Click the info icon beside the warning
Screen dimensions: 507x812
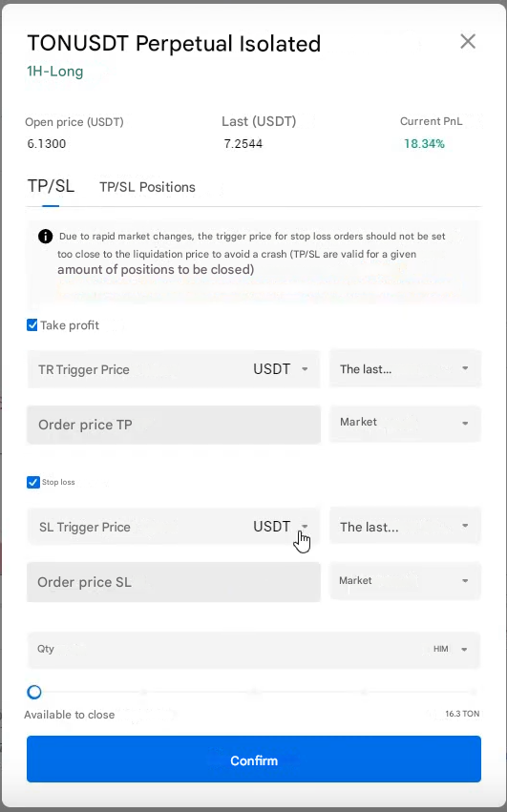(45, 237)
